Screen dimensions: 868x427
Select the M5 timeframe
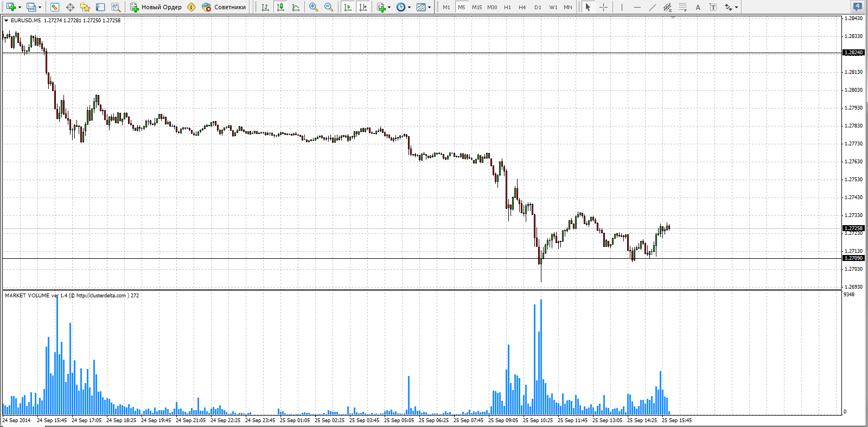point(462,7)
